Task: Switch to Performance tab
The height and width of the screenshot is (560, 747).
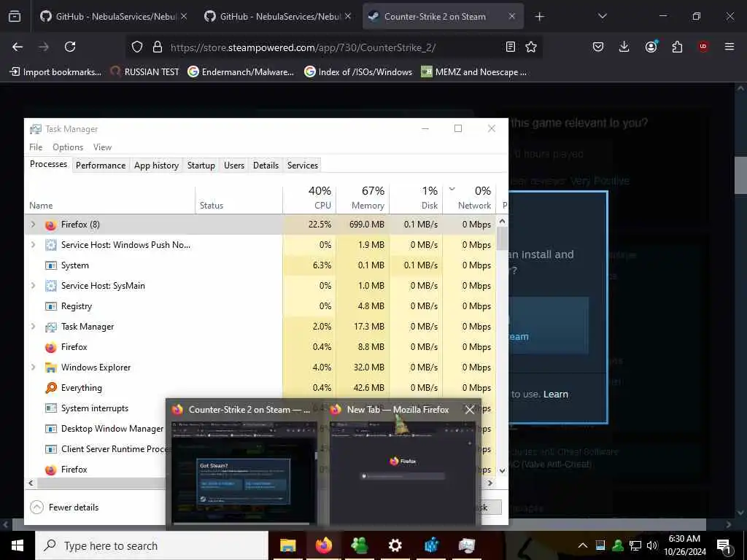Action: 101,166
